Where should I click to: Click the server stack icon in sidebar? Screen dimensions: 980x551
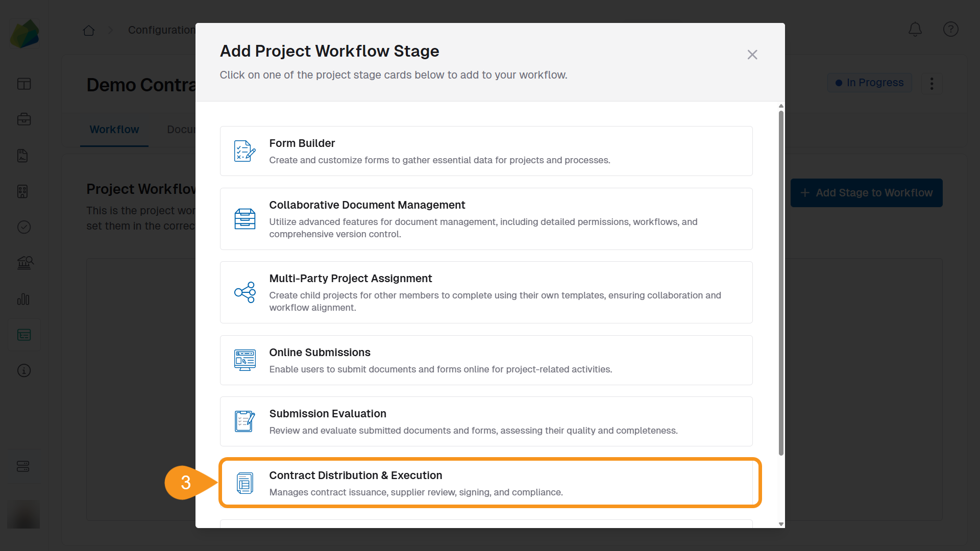tap(23, 466)
